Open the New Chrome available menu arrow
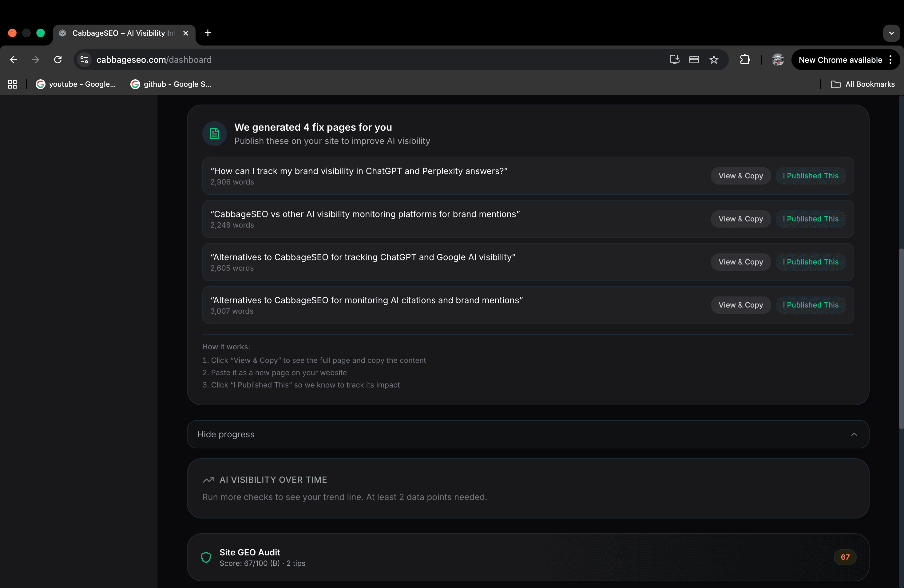This screenshot has height=588, width=904. coord(891,60)
